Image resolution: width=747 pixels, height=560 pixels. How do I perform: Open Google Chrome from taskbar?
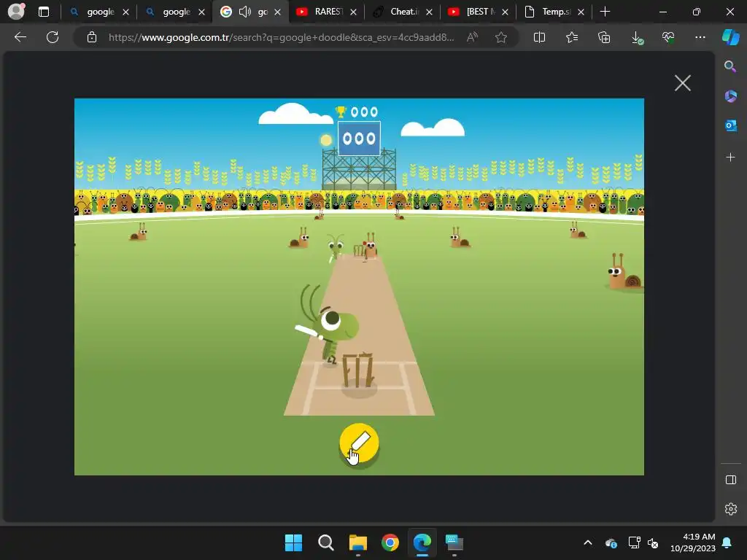(390, 542)
